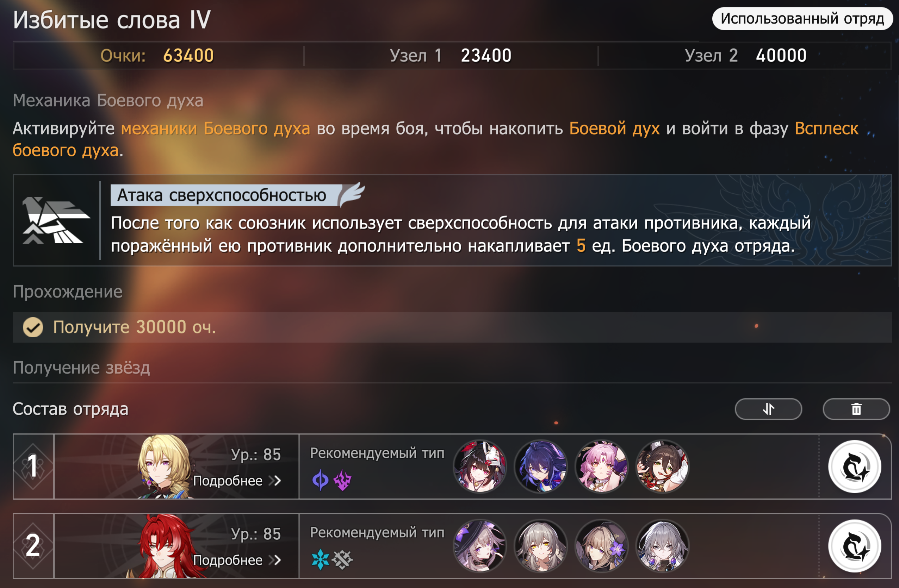Image resolution: width=899 pixels, height=588 pixels.
Task: Select the Узел 2 score tab
Action: click(x=746, y=56)
